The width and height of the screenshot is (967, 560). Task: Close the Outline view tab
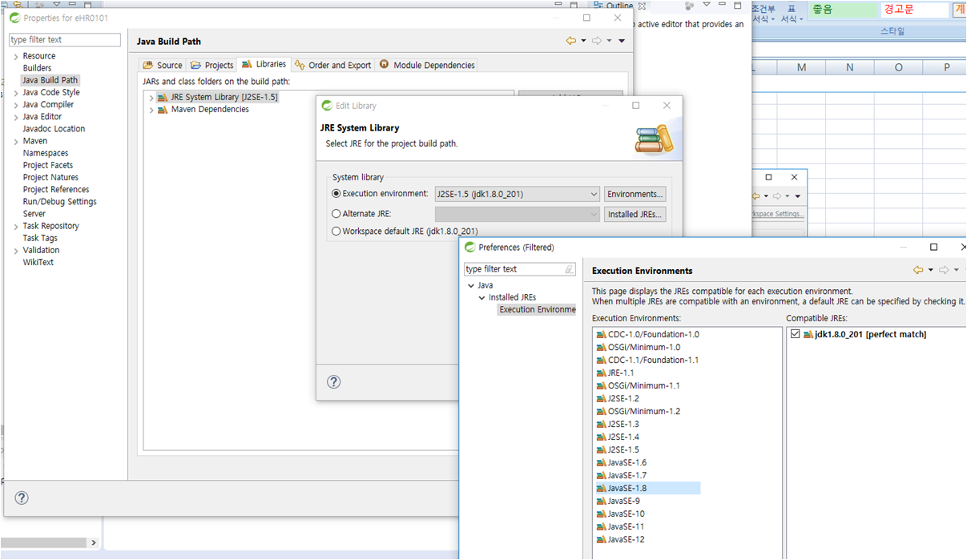pos(643,6)
